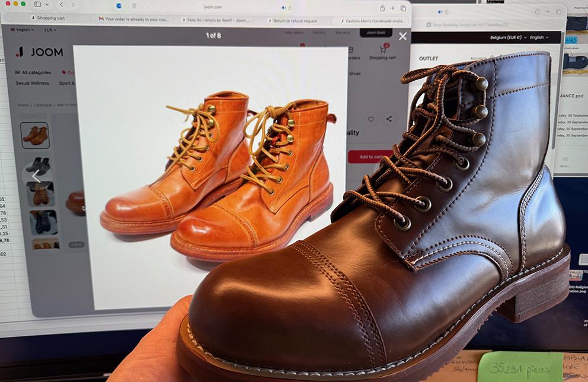
Task: Open tab overview in Joom window
Action: [403, 8]
